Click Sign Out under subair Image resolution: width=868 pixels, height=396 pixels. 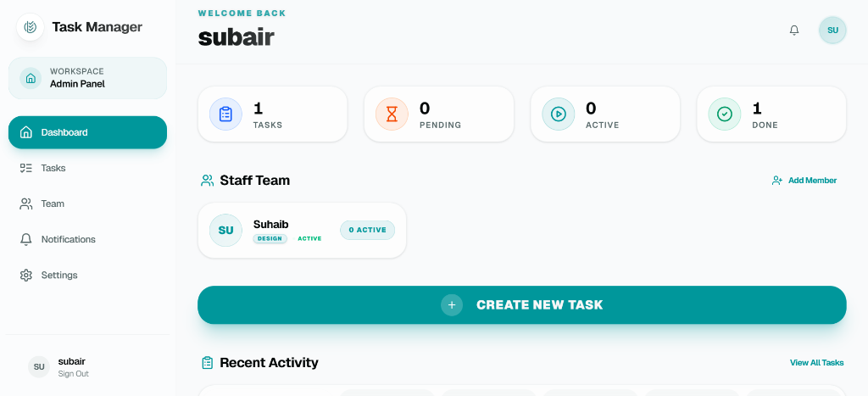pos(73,374)
